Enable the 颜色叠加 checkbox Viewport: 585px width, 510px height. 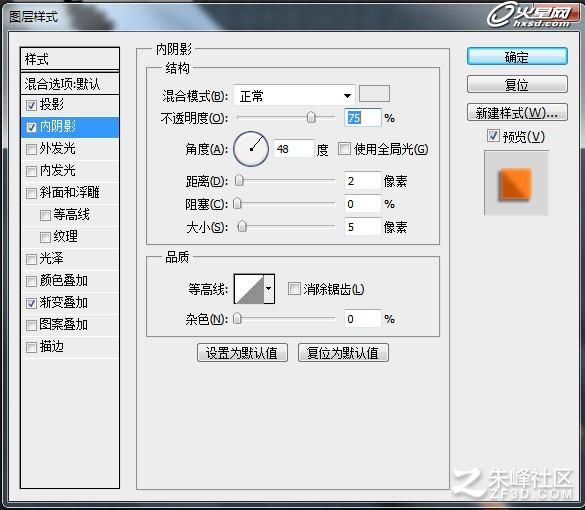pos(31,281)
